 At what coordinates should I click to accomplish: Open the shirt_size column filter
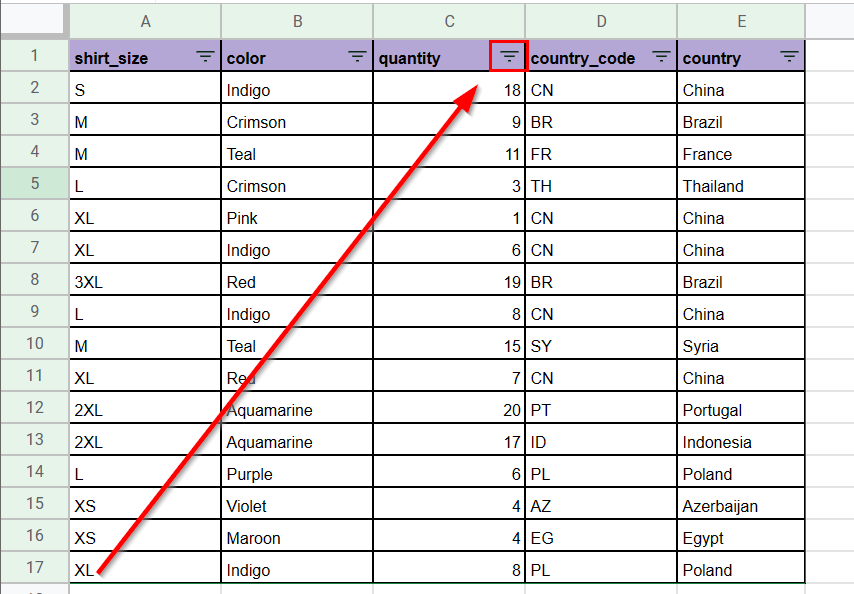click(205, 56)
